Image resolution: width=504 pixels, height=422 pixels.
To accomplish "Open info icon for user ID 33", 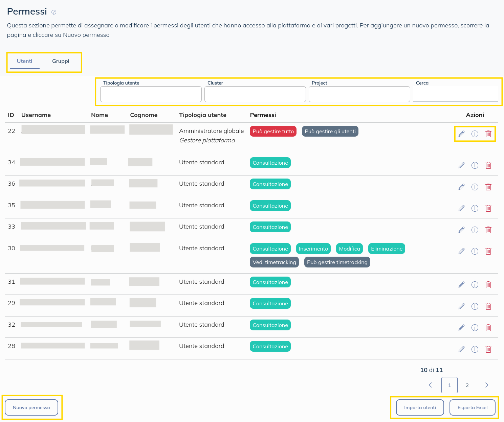I will click(x=475, y=230).
